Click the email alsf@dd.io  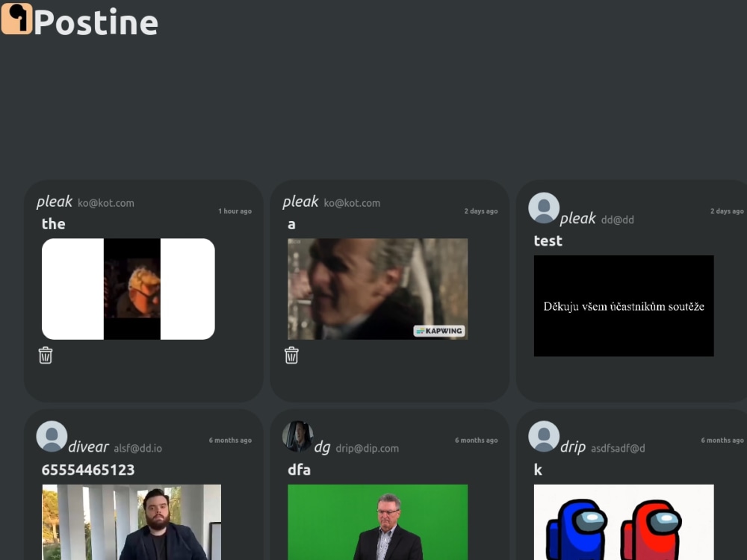click(x=137, y=448)
